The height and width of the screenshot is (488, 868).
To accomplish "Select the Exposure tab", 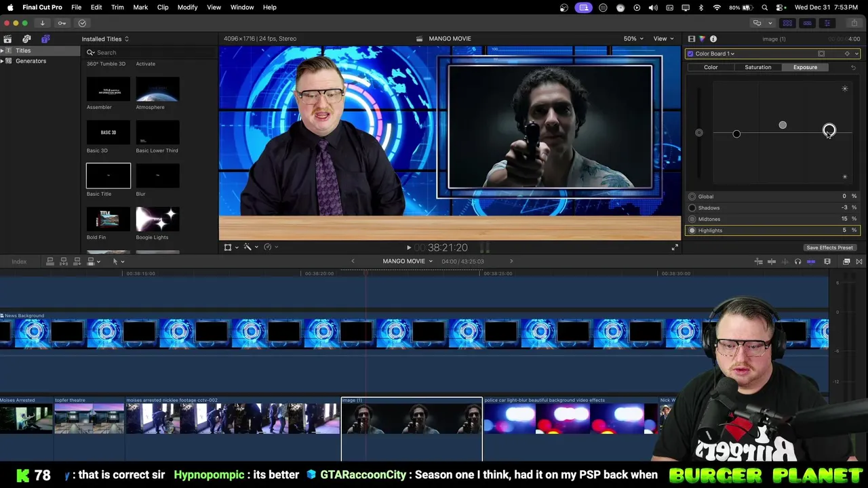I will (805, 67).
